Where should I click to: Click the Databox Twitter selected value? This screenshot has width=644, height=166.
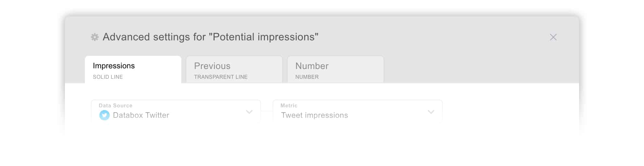click(x=141, y=115)
